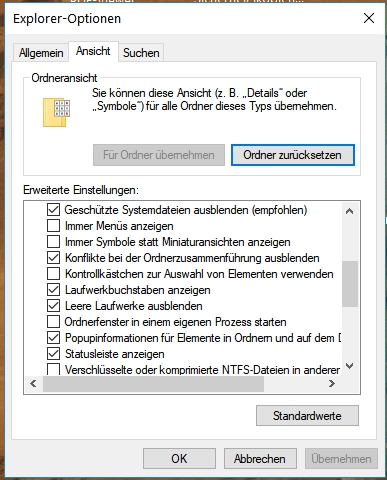Click the Erweiterte Einstellungen label
This screenshot has height=480, width=387.
(81, 190)
